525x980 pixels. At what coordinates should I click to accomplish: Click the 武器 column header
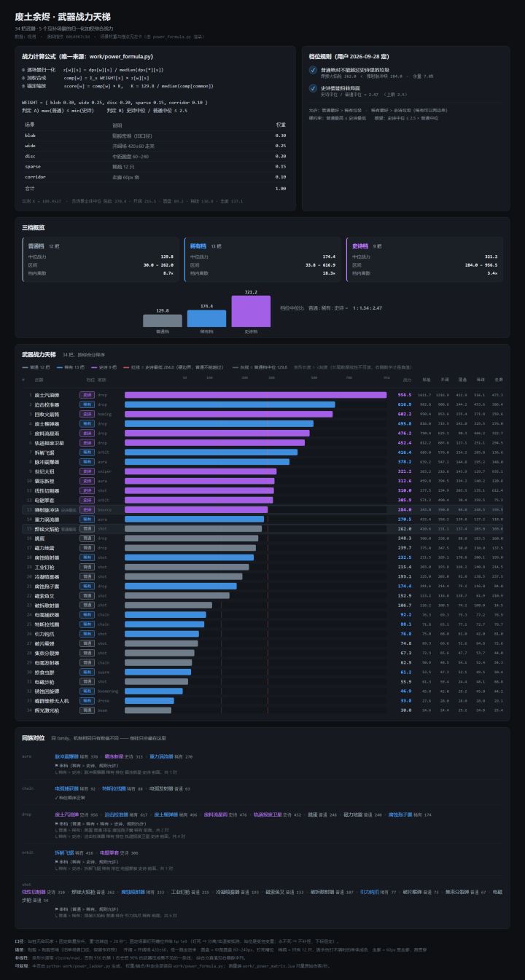39,380
